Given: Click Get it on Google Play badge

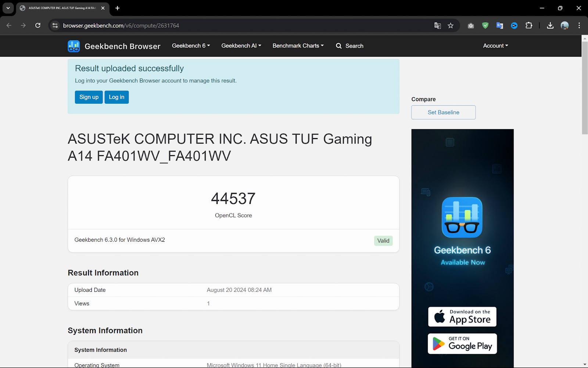Looking at the screenshot, I should 462,344.
